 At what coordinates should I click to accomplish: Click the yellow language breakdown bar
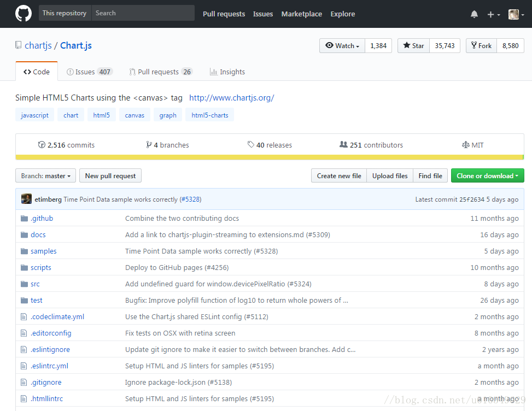click(270, 157)
